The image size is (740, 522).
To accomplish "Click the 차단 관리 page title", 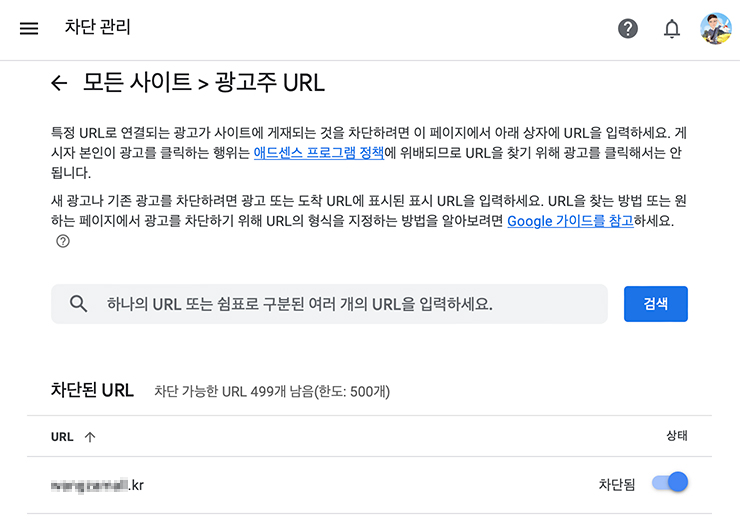I will click(x=97, y=27).
